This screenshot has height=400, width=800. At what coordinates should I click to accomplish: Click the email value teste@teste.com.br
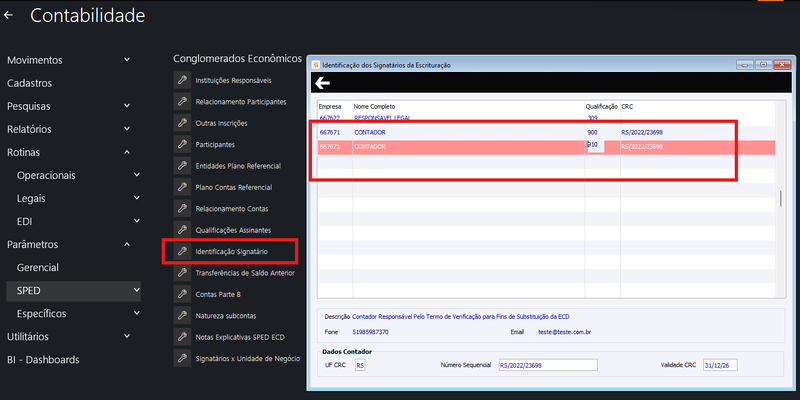pos(565,332)
